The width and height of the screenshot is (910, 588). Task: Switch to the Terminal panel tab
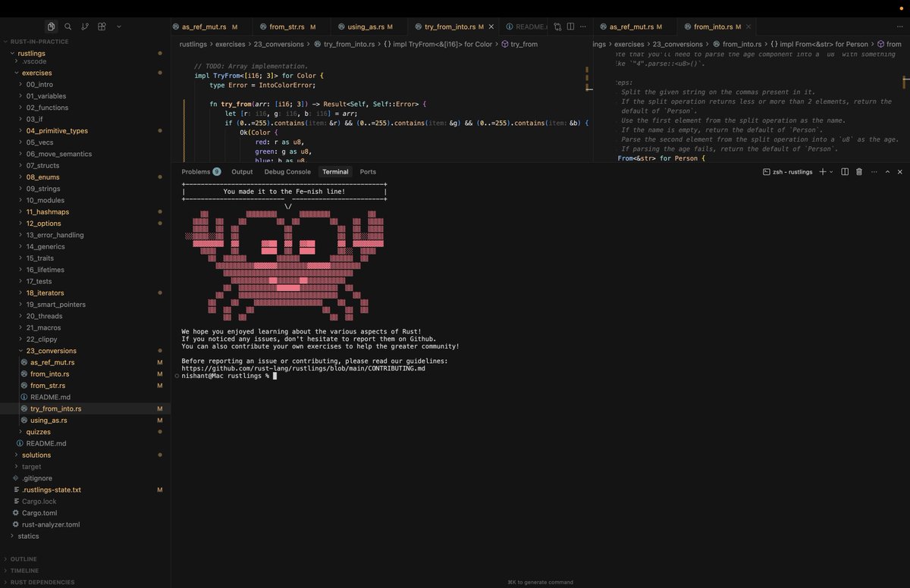click(x=335, y=172)
